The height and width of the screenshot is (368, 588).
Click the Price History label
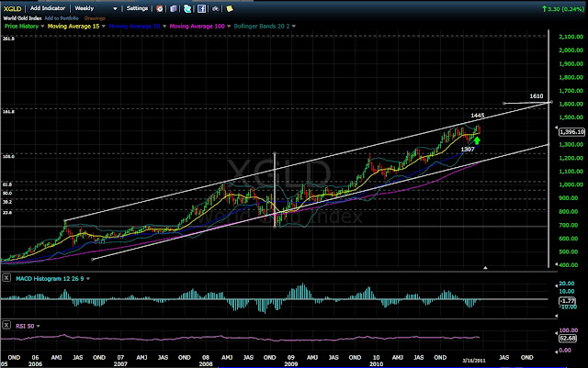[x=21, y=27]
